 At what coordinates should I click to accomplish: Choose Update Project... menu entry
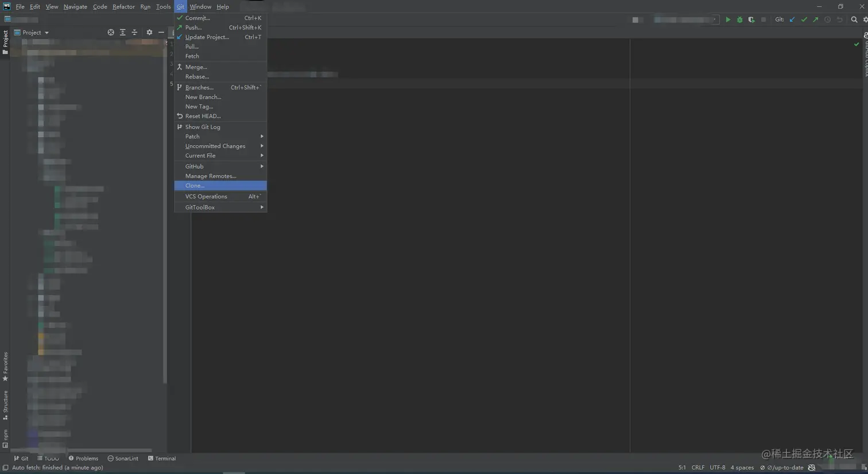(220, 37)
